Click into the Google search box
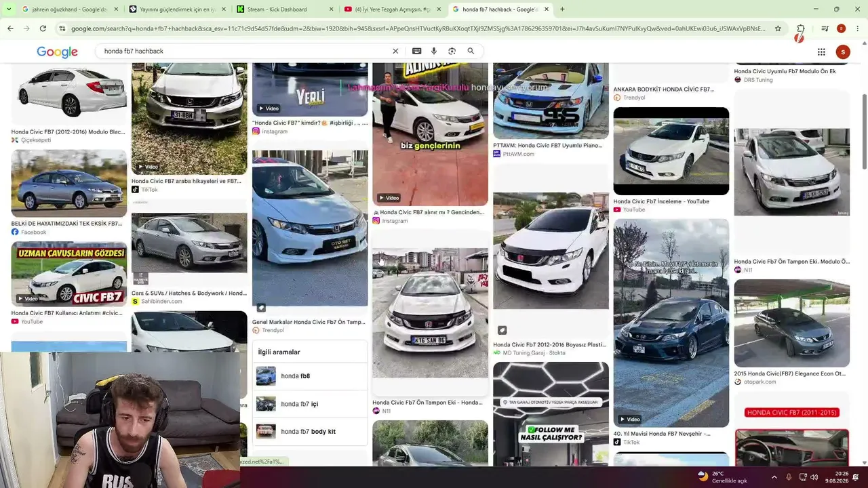This screenshot has width=868, height=488. 244,51
